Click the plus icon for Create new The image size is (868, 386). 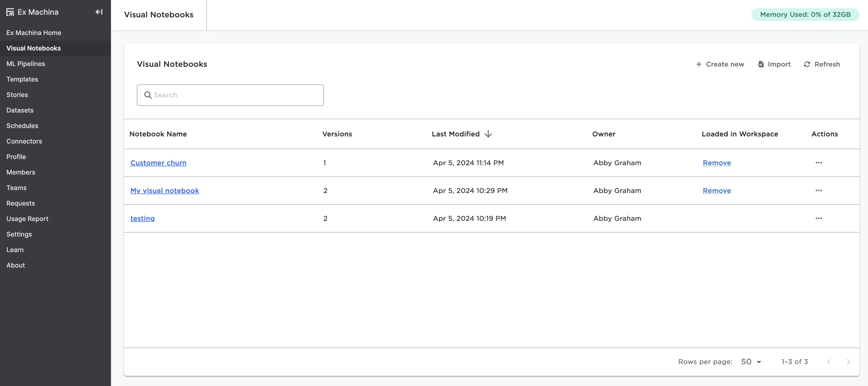click(699, 64)
